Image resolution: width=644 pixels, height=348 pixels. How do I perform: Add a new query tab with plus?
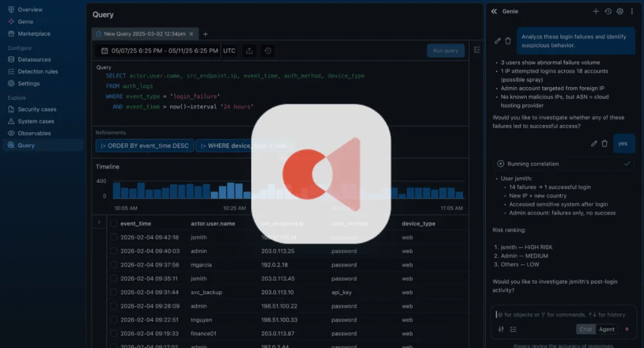click(205, 34)
